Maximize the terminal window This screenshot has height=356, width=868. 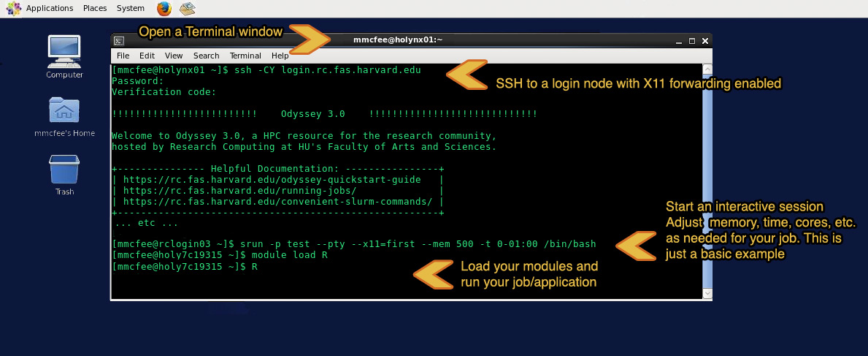(x=692, y=41)
